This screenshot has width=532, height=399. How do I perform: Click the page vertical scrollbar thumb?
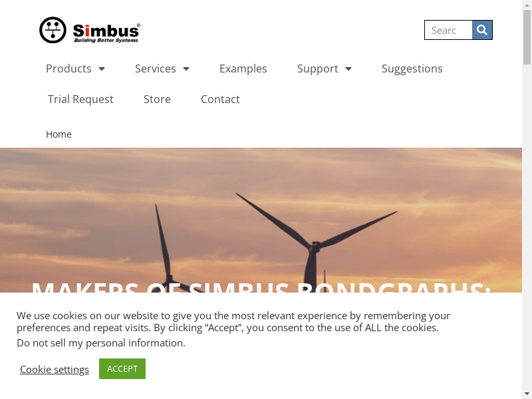click(527, 37)
